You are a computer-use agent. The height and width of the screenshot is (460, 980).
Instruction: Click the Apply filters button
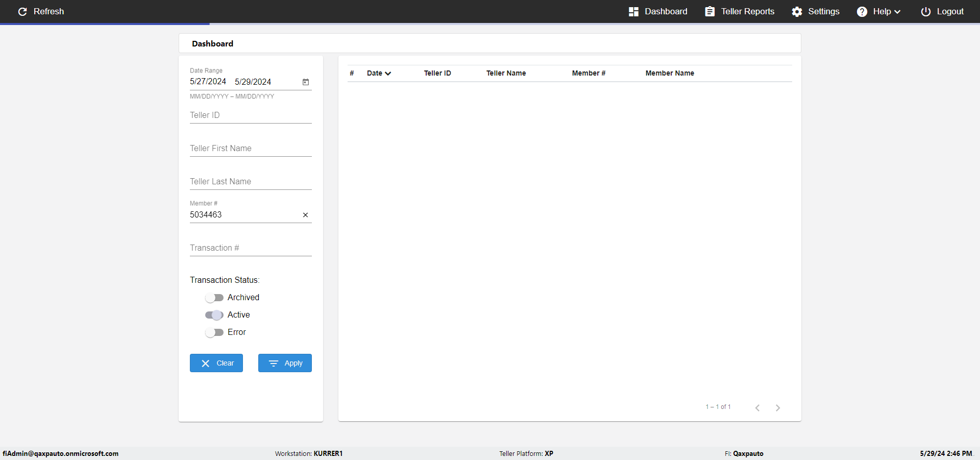285,363
